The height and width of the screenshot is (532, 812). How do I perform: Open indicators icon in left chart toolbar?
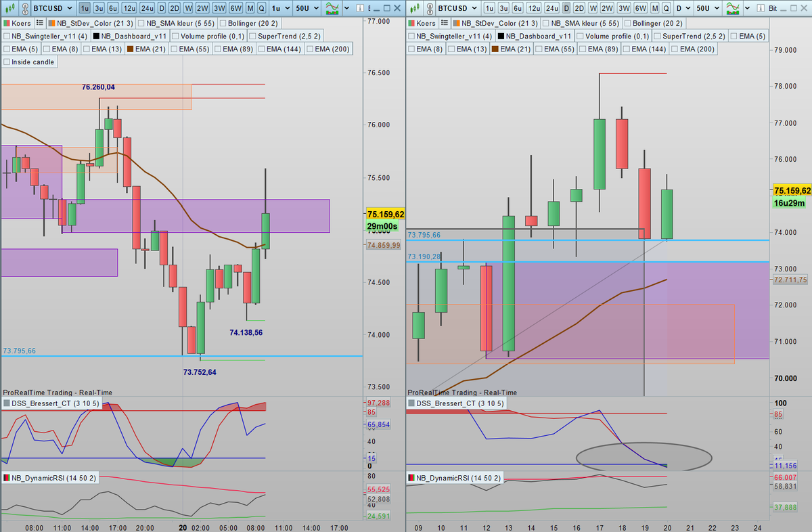[332, 8]
